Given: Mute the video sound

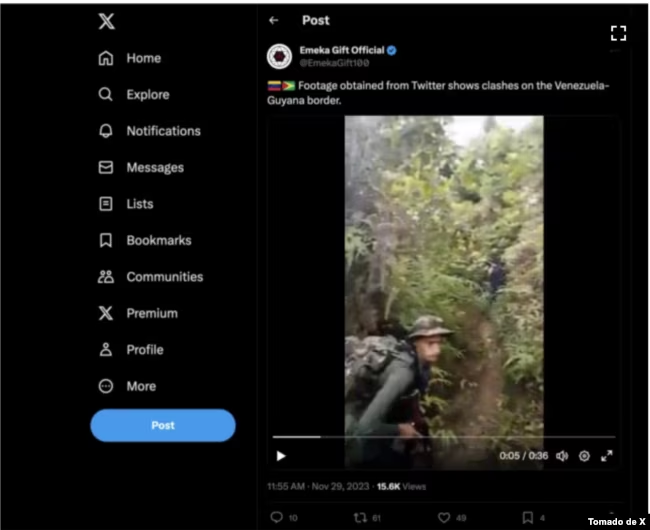Looking at the screenshot, I should click(562, 456).
